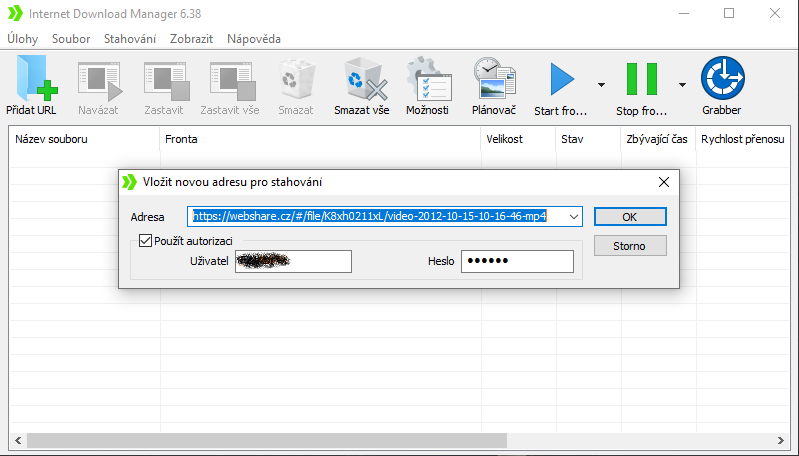Image resolution: width=799 pixels, height=456 pixels.
Task: Click the Zastavit vše icon
Action: (232, 82)
